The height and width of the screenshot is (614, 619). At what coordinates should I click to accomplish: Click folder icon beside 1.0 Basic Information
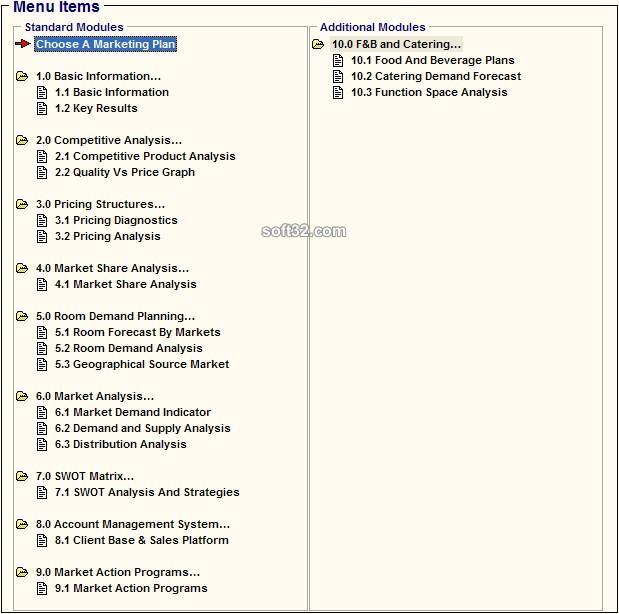click(x=22, y=76)
